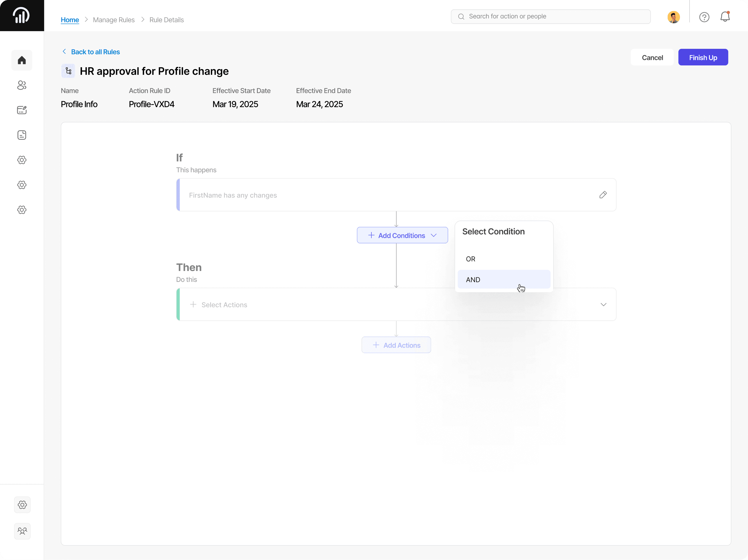
Task: Click the user avatar picture
Action: pos(673,17)
